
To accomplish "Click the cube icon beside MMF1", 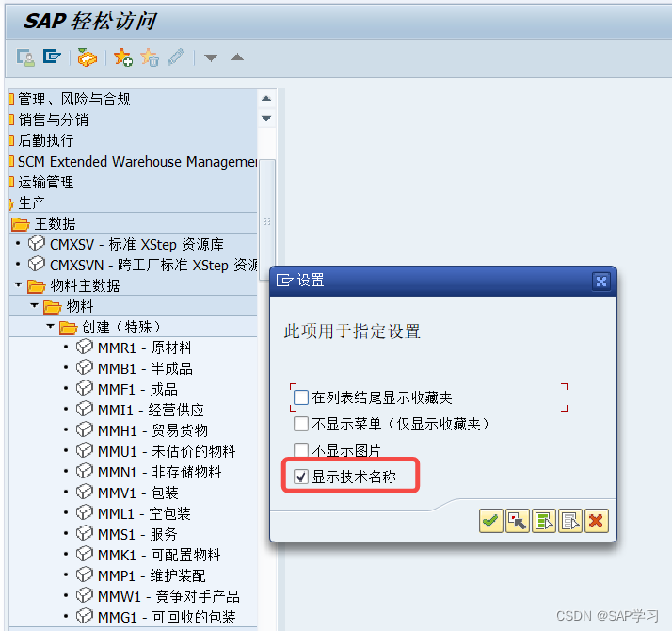I will (85, 388).
